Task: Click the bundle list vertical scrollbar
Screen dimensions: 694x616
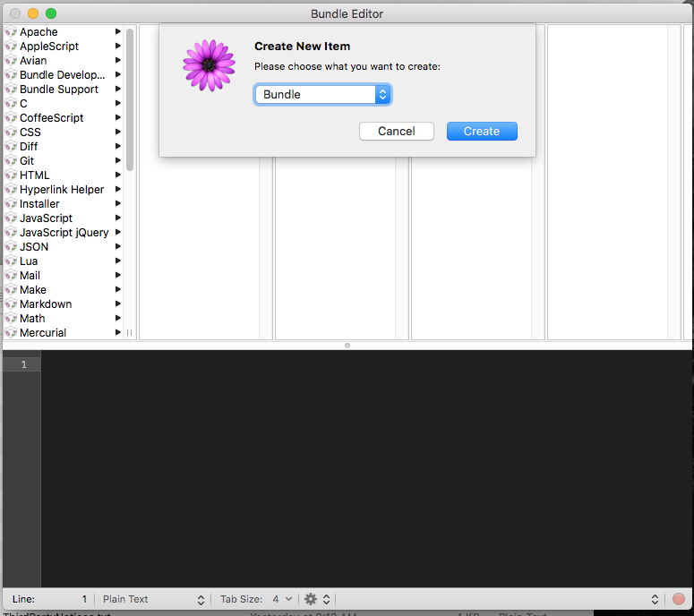Action: pyautogui.click(x=130, y=99)
